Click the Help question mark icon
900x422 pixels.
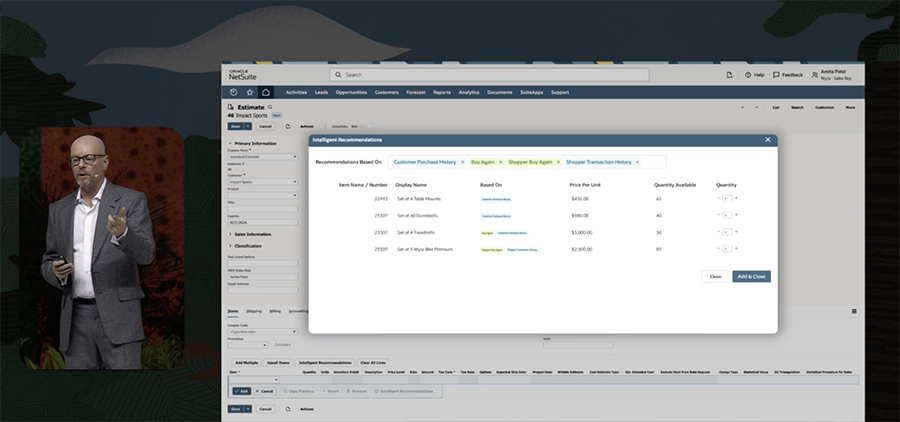tap(747, 75)
